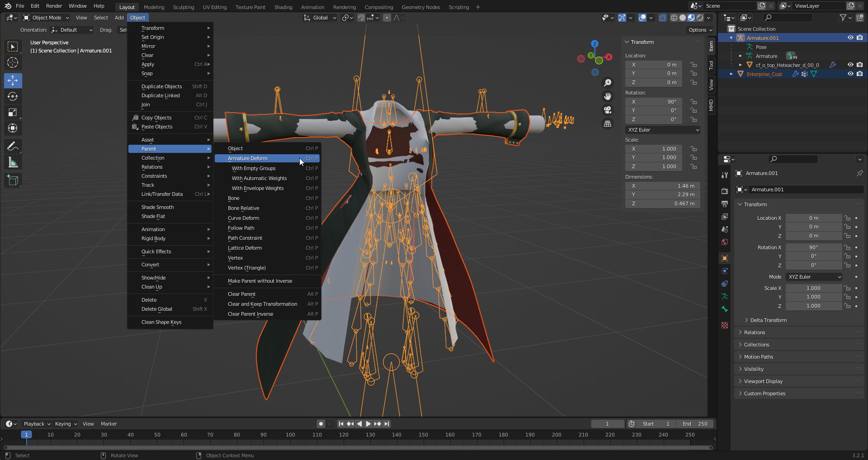
Task: Expand the cf_o_top_Heteacher item in the Outliner
Action: tap(740, 65)
